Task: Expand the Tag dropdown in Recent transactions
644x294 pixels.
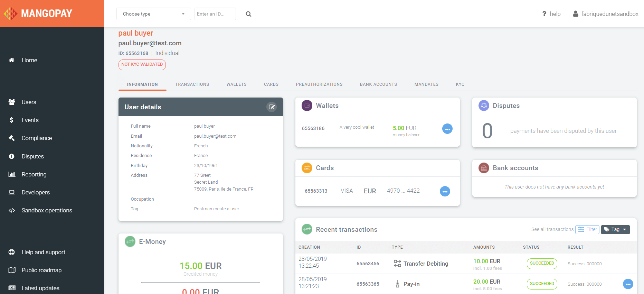Action: click(x=615, y=230)
